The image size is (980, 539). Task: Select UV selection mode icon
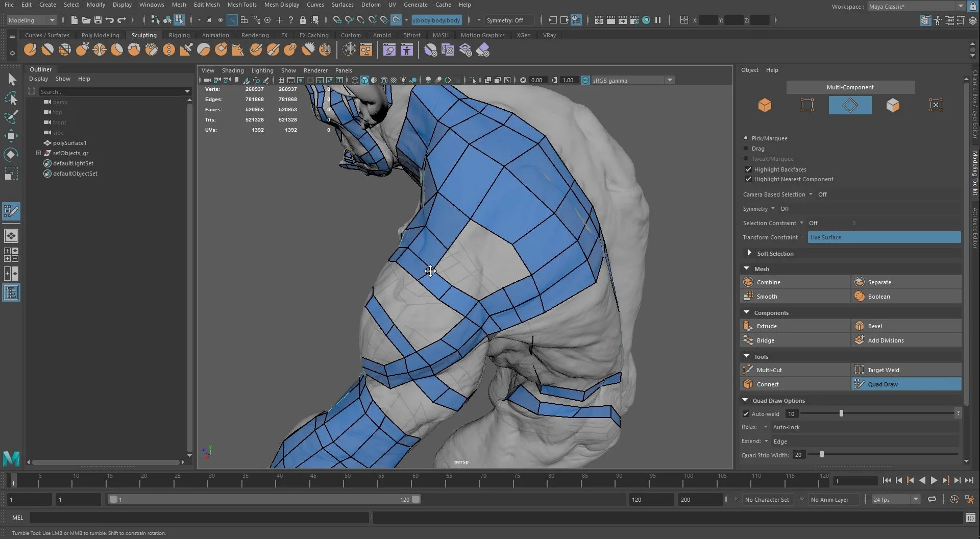[936, 105]
